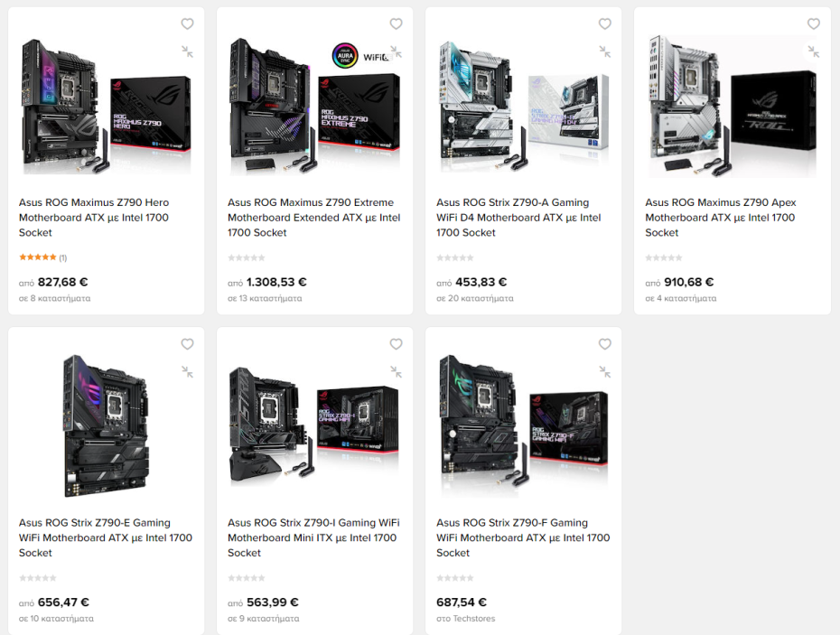Open Asus ROG Maximus Z790 Extreme title link
Image resolution: width=840 pixels, height=635 pixels.
[x=314, y=218]
